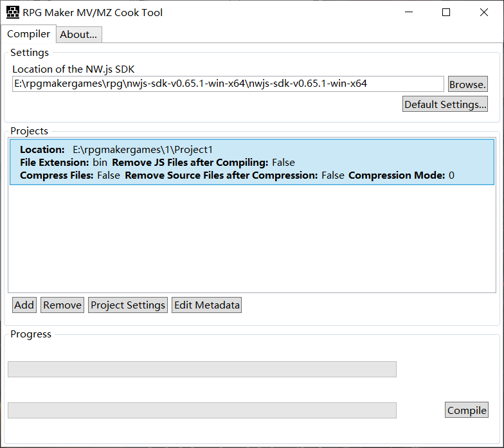Viewport: 504px width, 448px height.
Task: Click the RPG Maker Cook Tool app icon
Action: click(12, 12)
